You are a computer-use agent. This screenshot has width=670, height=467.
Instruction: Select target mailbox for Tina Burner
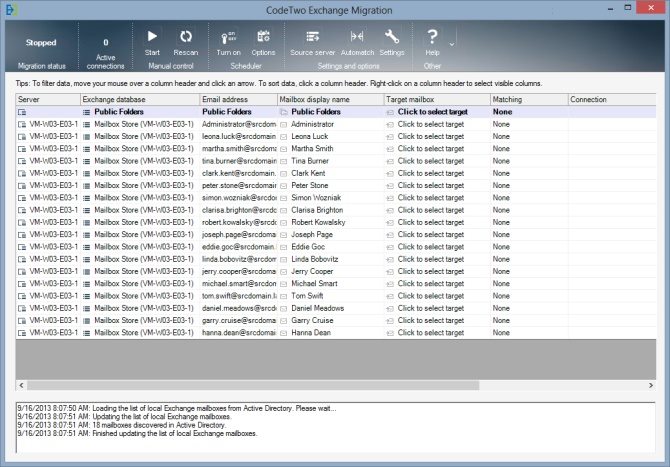431,161
